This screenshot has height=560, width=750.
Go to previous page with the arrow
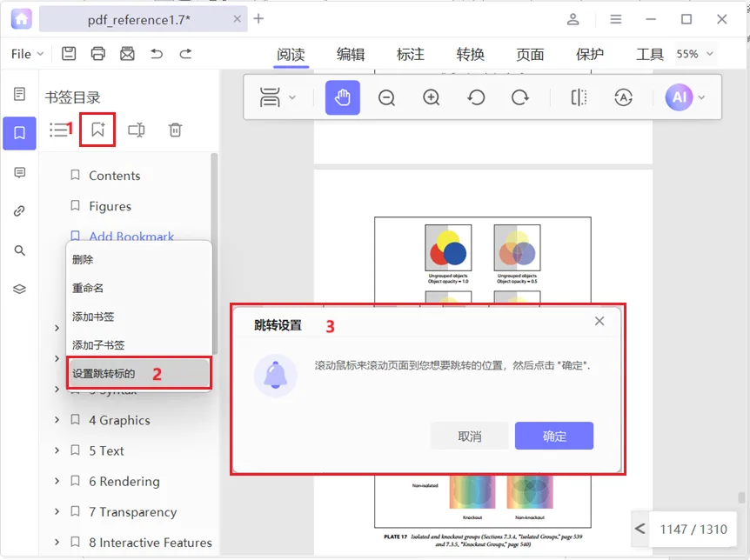[640, 529]
